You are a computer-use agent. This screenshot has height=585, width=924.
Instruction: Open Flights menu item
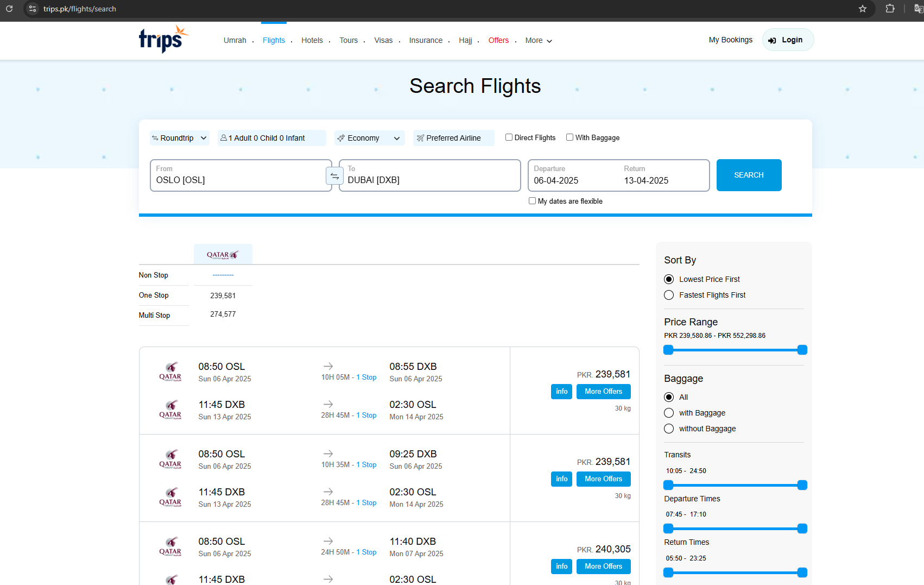pos(274,40)
